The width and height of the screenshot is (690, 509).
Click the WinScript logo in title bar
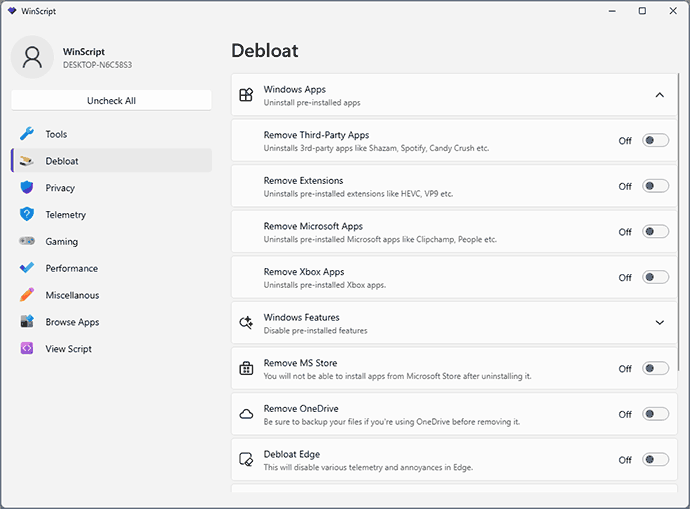click(12, 11)
